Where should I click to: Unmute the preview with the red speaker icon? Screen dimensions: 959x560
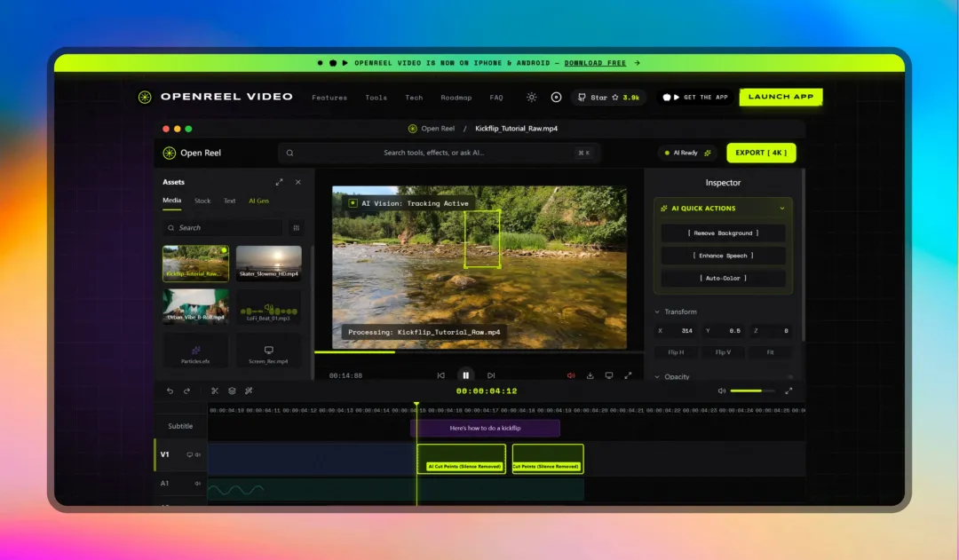[571, 375]
